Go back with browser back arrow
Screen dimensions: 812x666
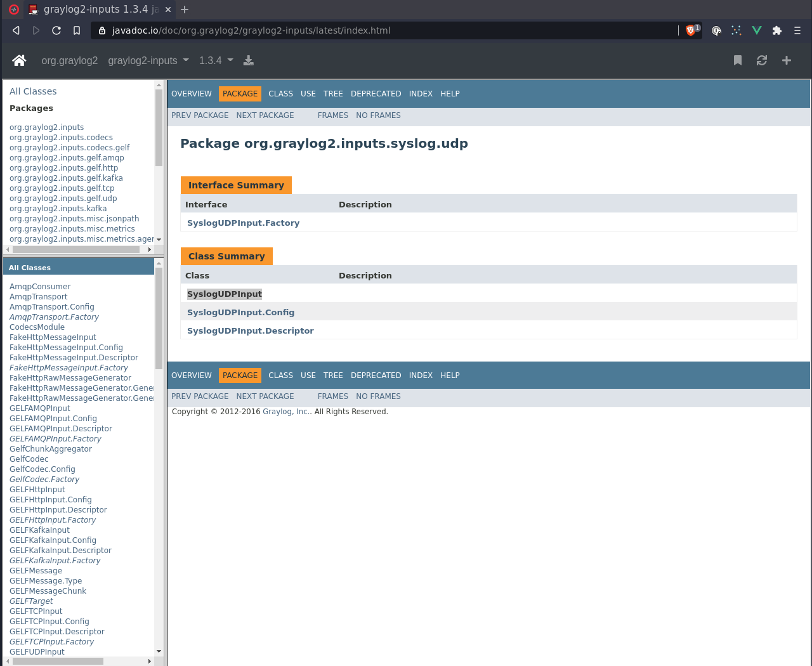click(x=16, y=30)
